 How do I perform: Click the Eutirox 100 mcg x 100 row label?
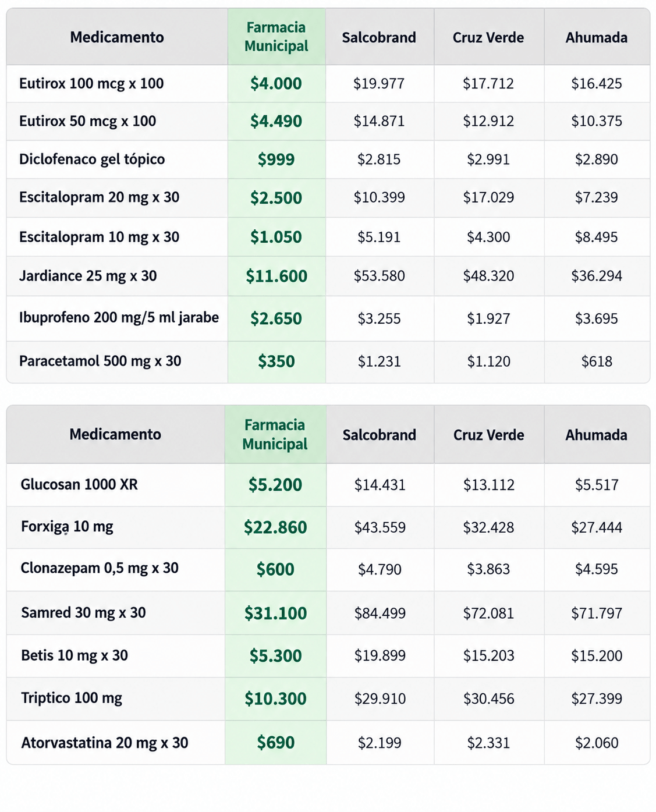click(91, 83)
